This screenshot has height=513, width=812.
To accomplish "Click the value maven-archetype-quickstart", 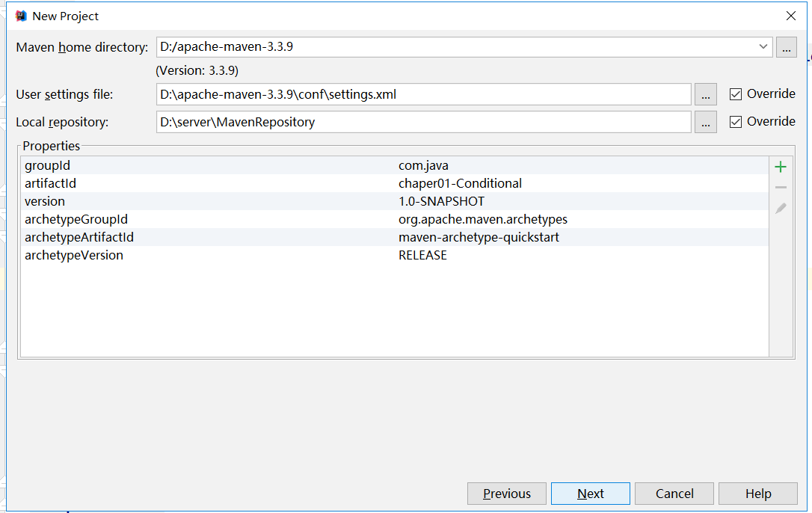I will [479, 237].
